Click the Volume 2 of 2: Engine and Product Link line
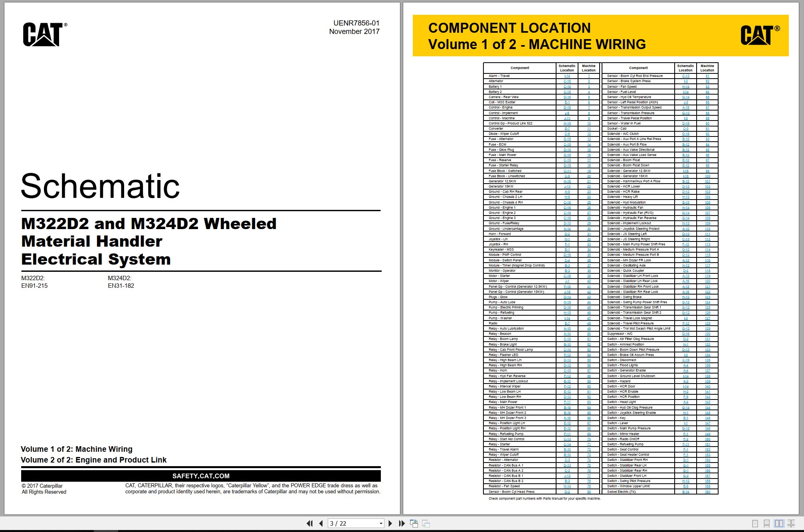Screen dimensions: 804x532 tap(94, 460)
